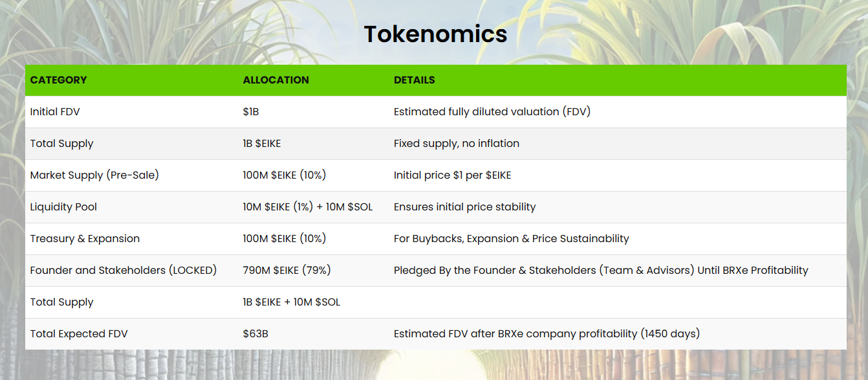Viewport: 868px width, 380px height.
Task: Select the Market Supply (Pre-Sale) cell
Action: click(x=94, y=175)
